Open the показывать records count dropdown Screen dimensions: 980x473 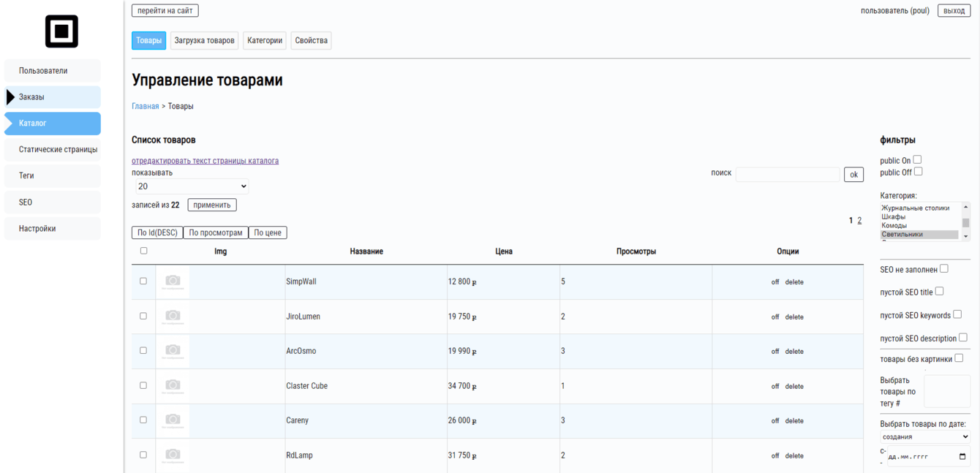(192, 186)
